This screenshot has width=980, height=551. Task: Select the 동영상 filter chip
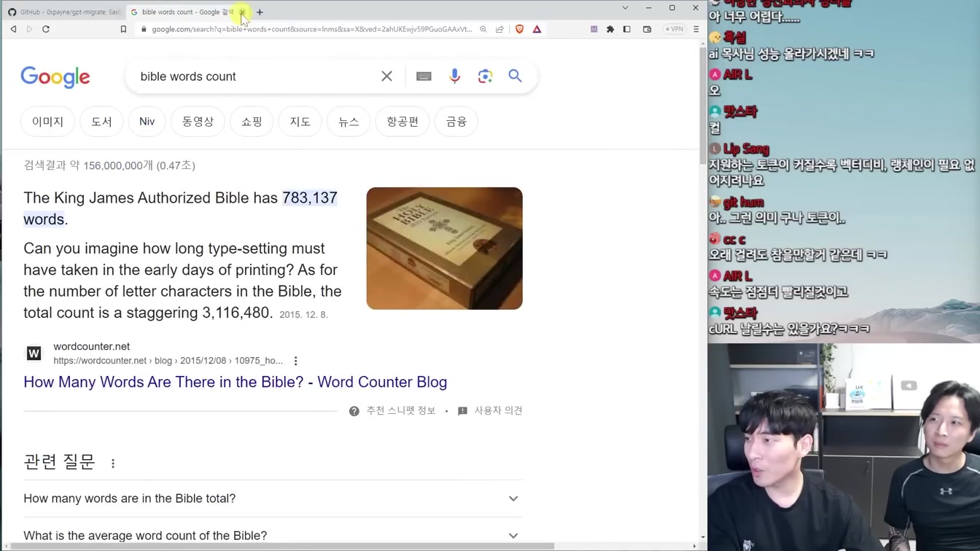198,122
